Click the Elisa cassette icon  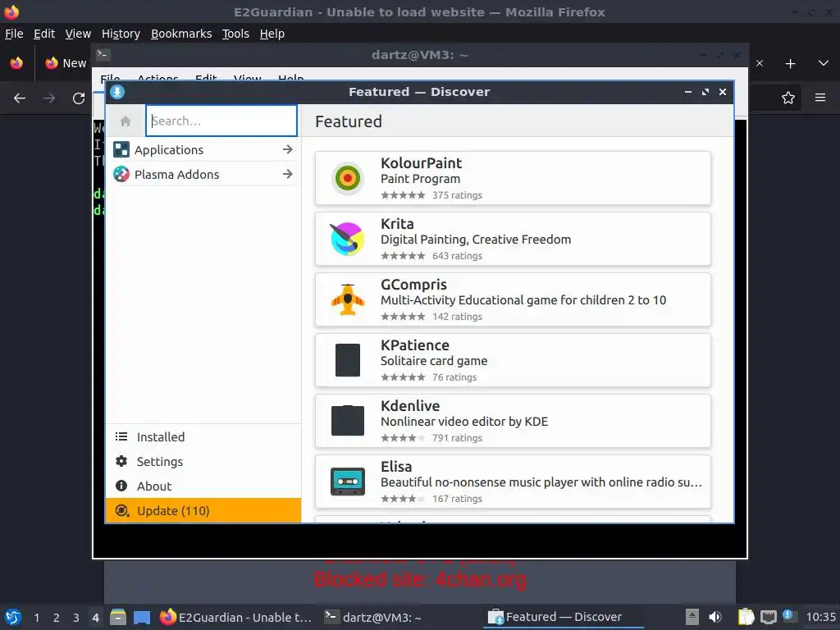click(x=348, y=481)
